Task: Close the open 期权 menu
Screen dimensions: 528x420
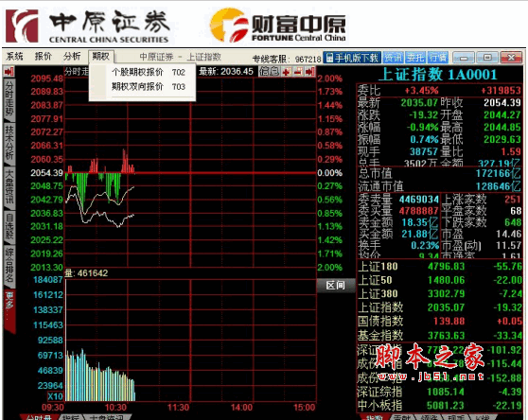Action: pyautogui.click(x=101, y=57)
